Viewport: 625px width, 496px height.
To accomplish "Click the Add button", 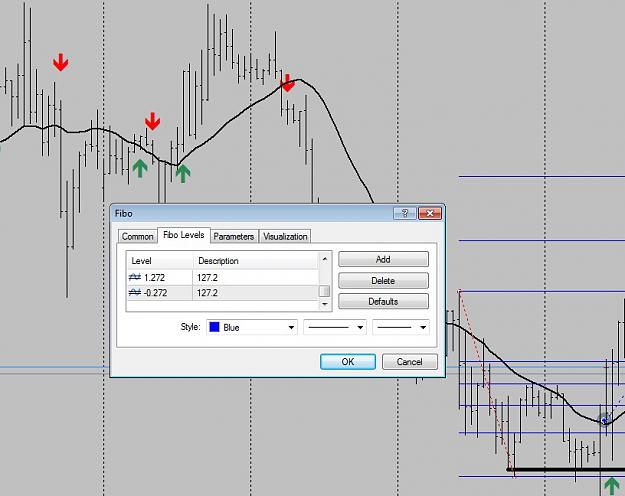I will 383,259.
